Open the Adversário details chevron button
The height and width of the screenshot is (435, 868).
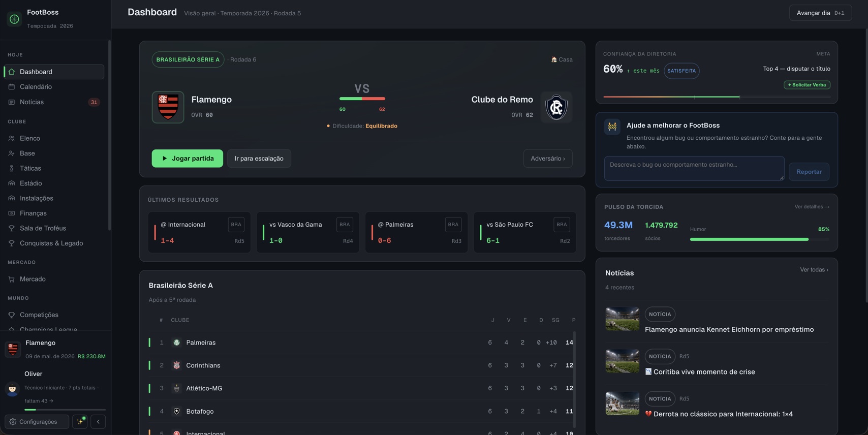[x=548, y=159]
